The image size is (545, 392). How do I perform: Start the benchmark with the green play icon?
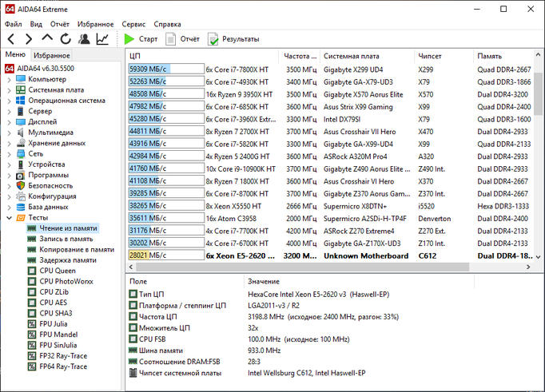point(129,39)
